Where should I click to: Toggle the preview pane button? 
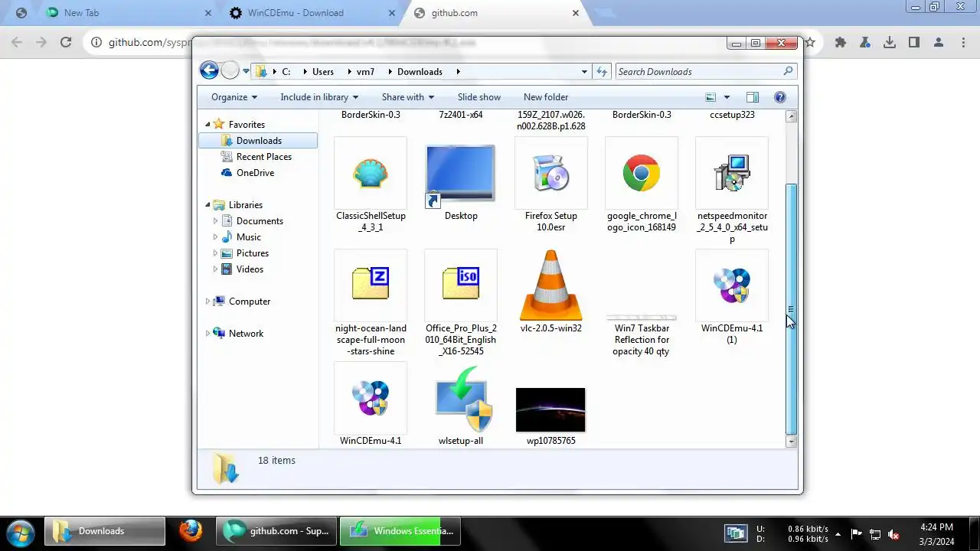coord(752,97)
